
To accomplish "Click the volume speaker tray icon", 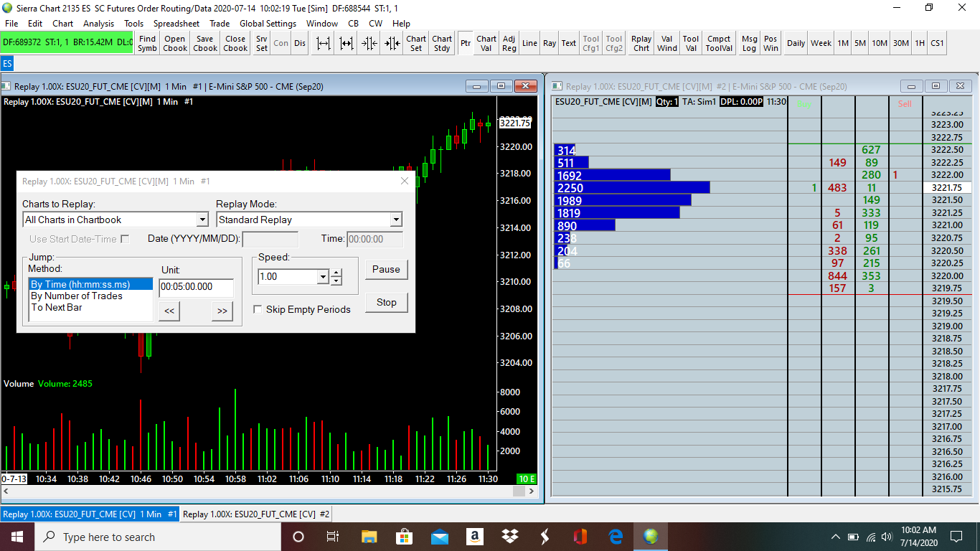I will pos(887,537).
